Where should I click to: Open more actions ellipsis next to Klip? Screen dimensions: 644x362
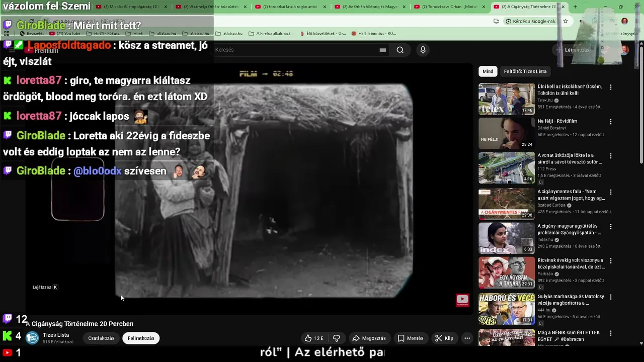point(467,338)
